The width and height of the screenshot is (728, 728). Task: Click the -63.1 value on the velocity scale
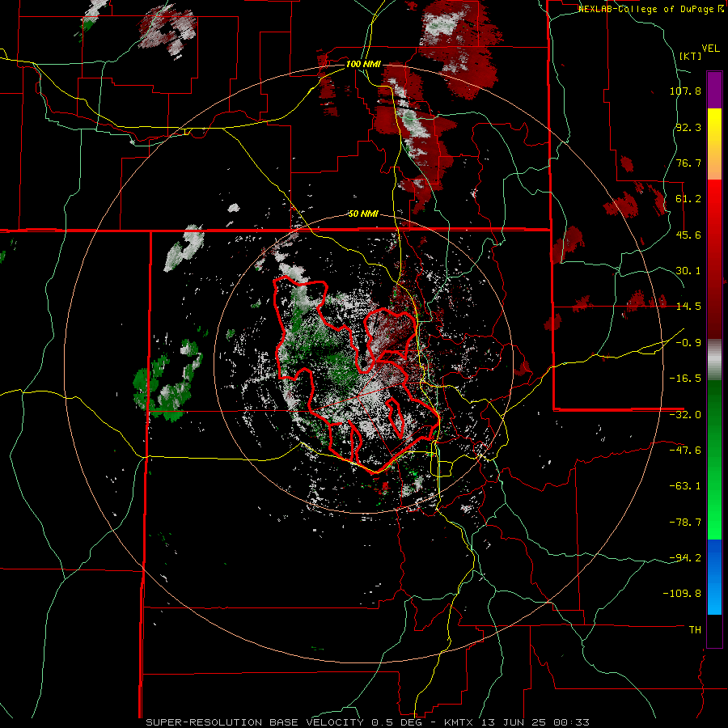685,486
